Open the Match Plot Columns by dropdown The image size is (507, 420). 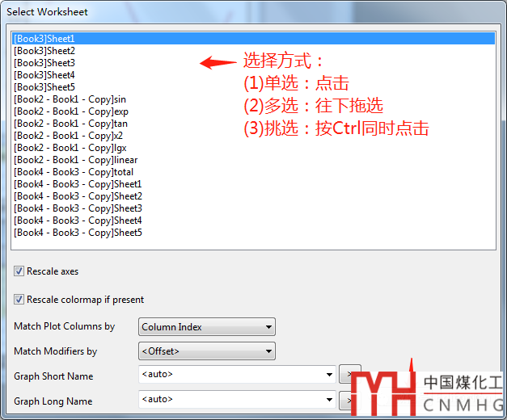click(206, 327)
